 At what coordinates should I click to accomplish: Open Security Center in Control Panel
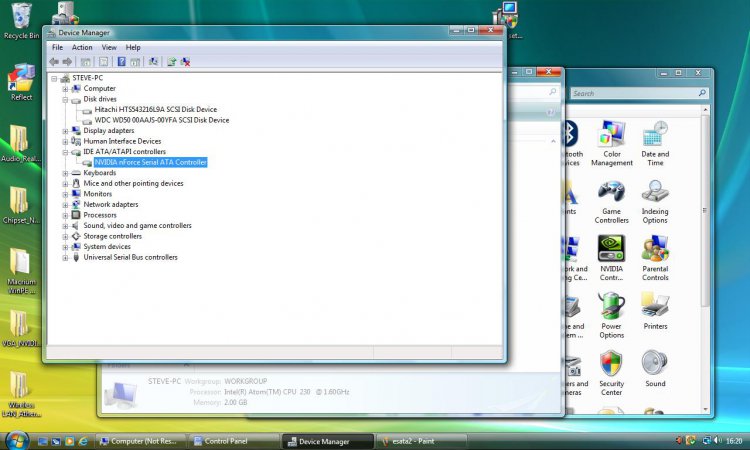(x=611, y=373)
